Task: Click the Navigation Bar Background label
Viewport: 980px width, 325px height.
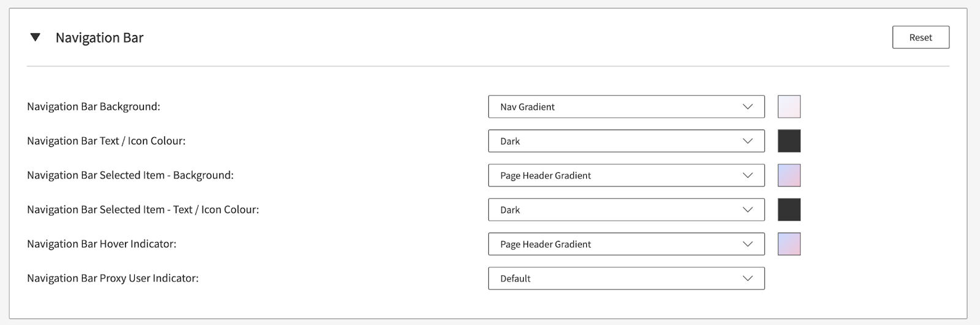Action: [x=94, y=107]
